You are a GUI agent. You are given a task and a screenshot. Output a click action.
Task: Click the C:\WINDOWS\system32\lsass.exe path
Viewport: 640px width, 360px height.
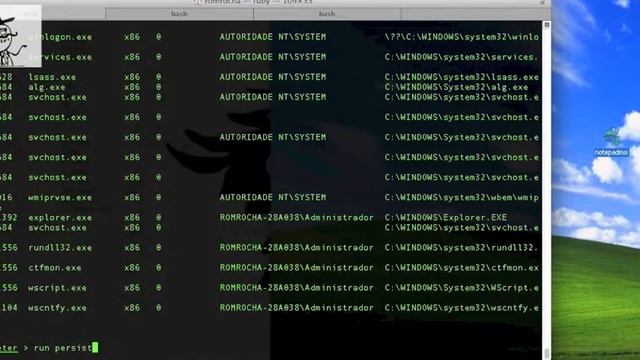(x=462, y=77)
